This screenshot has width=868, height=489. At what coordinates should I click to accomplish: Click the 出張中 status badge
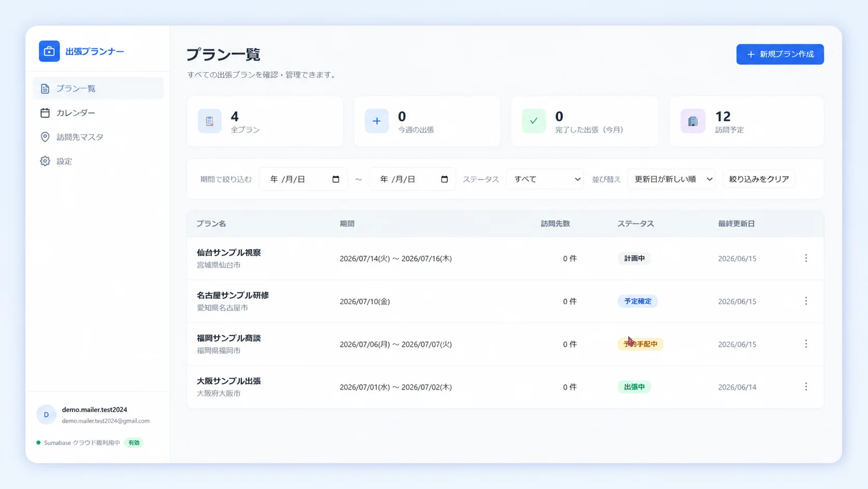634,387
